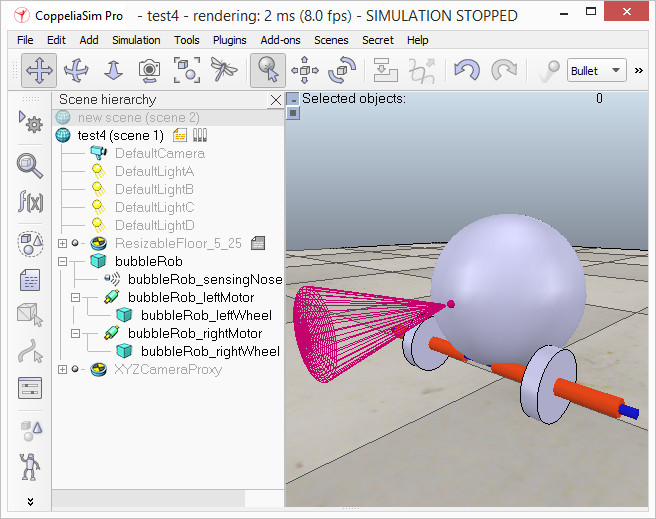Screen dimensions: 656x519
Task: Open the physics engine dropdown showing Bullet
Action: click(597, 70)
